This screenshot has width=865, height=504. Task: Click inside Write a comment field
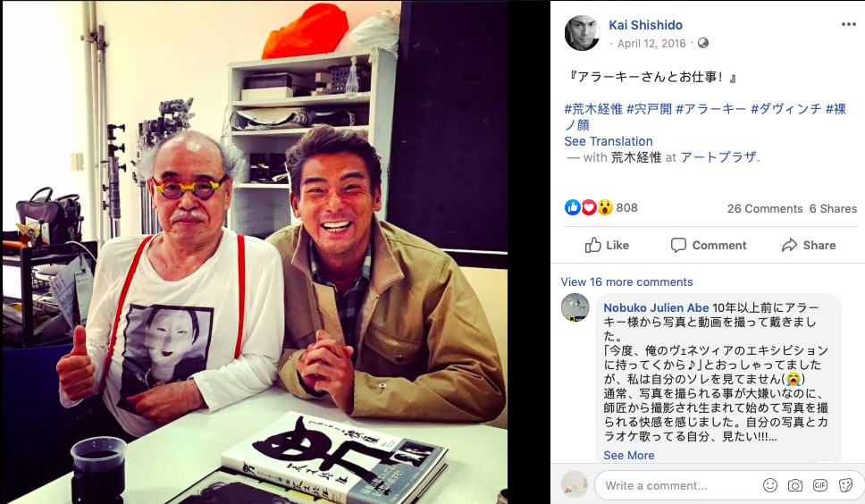tap(676, 486)
